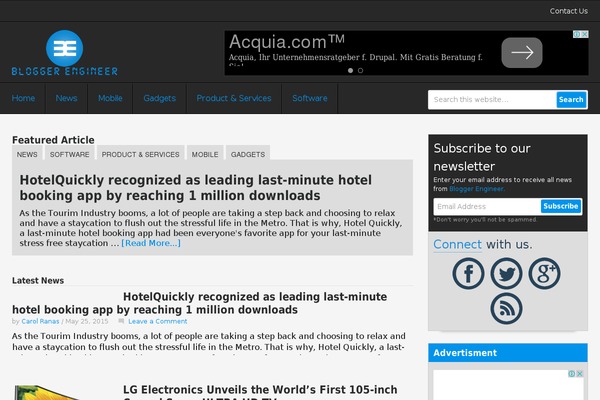The width and height of the screenshot is (600, 400).
Task: Open the Contact Us link
Action: click(569, 11)
